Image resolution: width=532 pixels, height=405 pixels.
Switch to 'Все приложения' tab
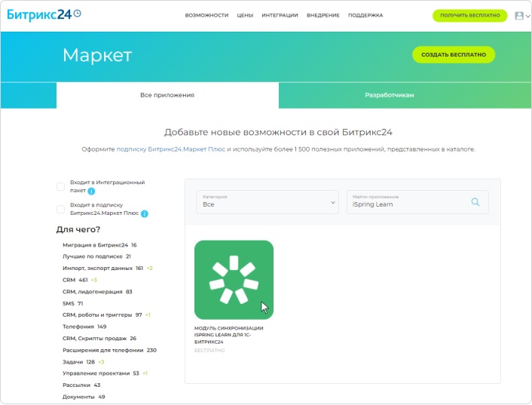tap(167, 95)
